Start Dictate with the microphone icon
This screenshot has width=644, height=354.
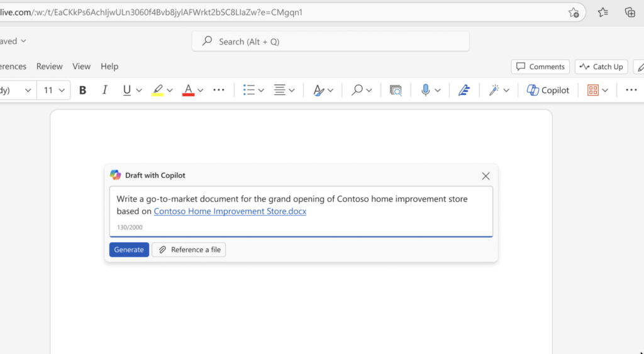[x=426, y=90]
